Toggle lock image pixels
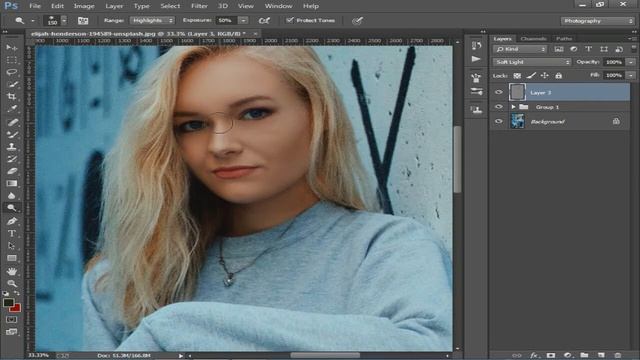The image size is (640, 360). click(x=531, y=76)
